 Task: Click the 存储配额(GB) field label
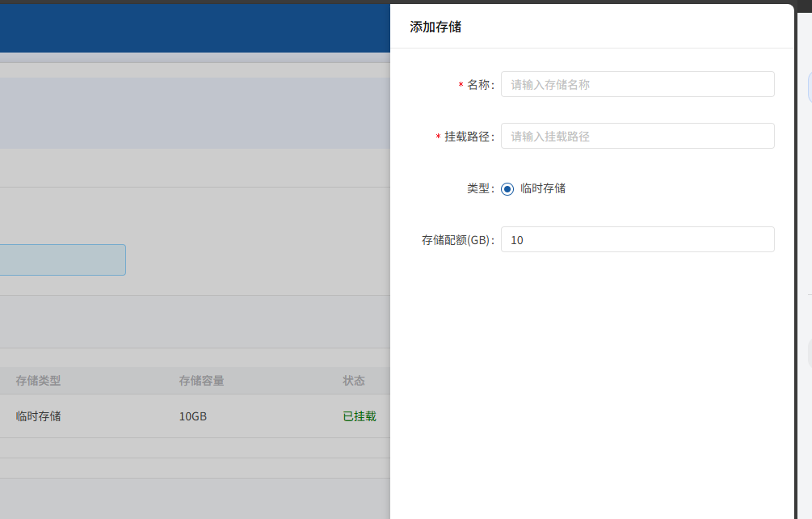tap(456, 240)
